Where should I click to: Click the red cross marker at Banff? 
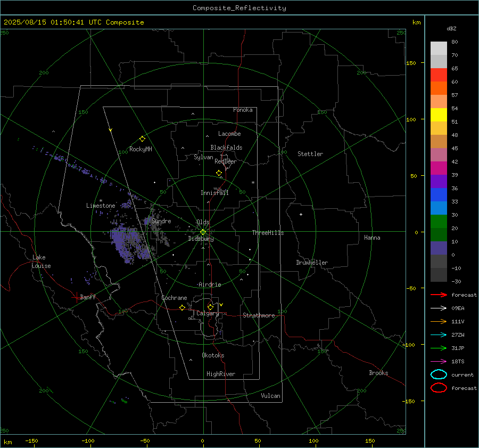coord(76,297)
